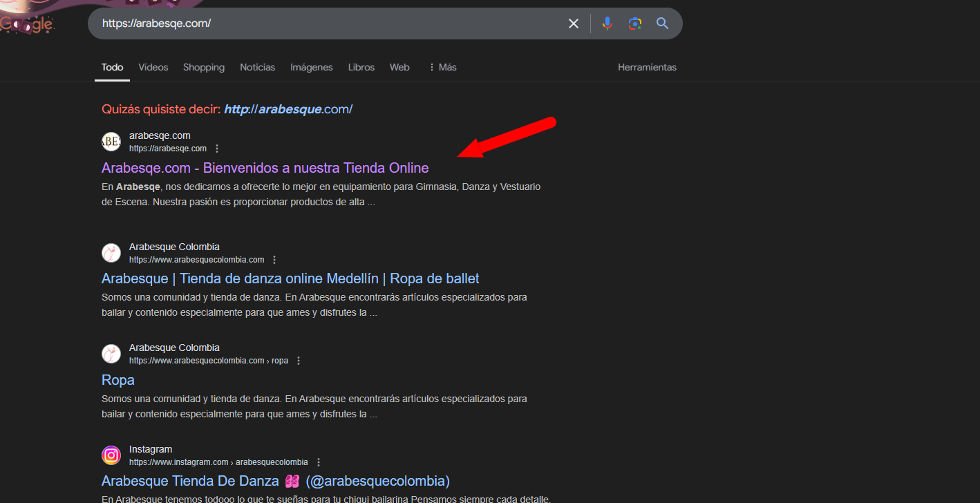Click the 'arabesqe.com' site name text
The image size is (980, 503).
(160, 135)
